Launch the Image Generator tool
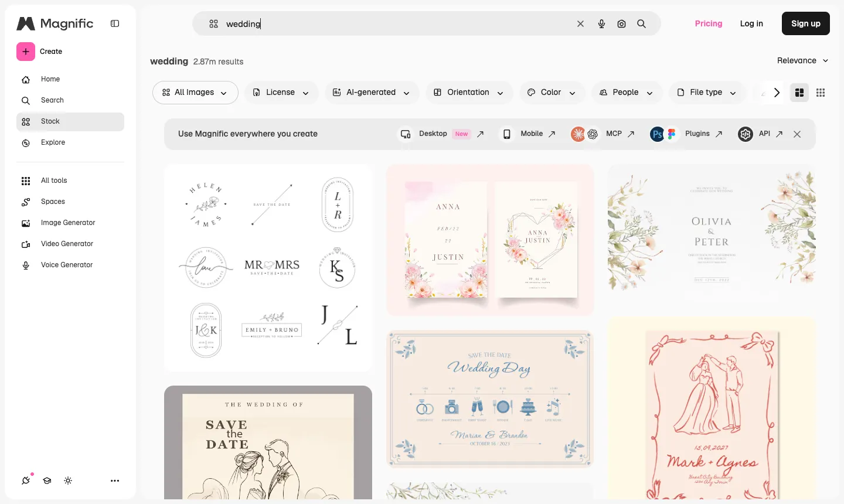The image size is (844, 504). [x=70, y=223]
